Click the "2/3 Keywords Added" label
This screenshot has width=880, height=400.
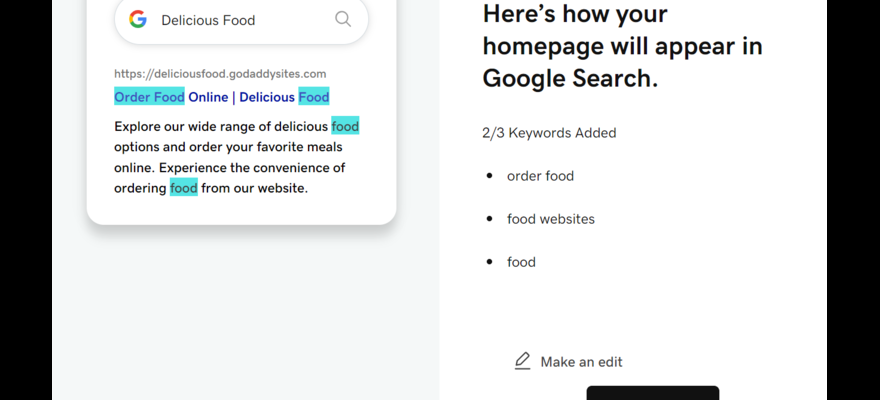coord(549,133)
